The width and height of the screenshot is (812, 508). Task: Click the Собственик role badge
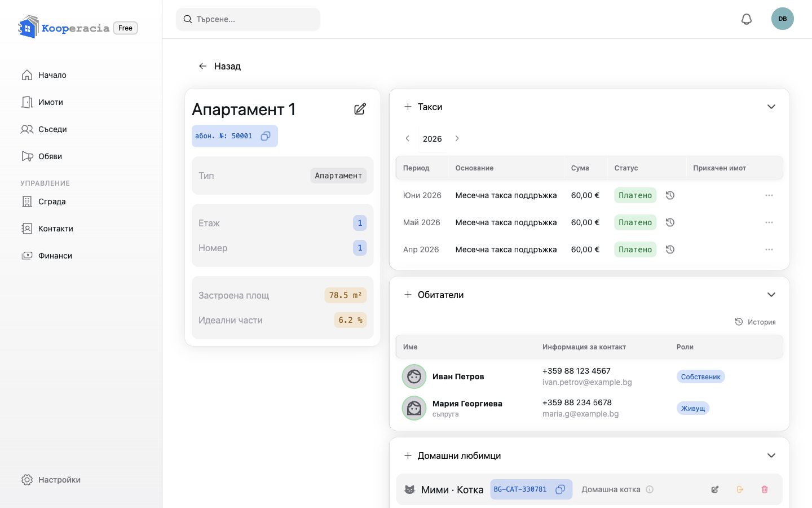(x=701, y=376)
